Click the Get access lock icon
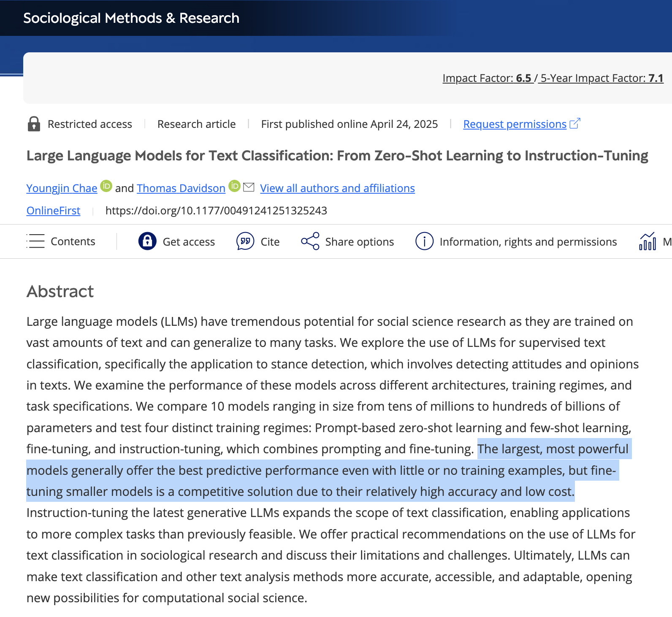 point(147,241)
